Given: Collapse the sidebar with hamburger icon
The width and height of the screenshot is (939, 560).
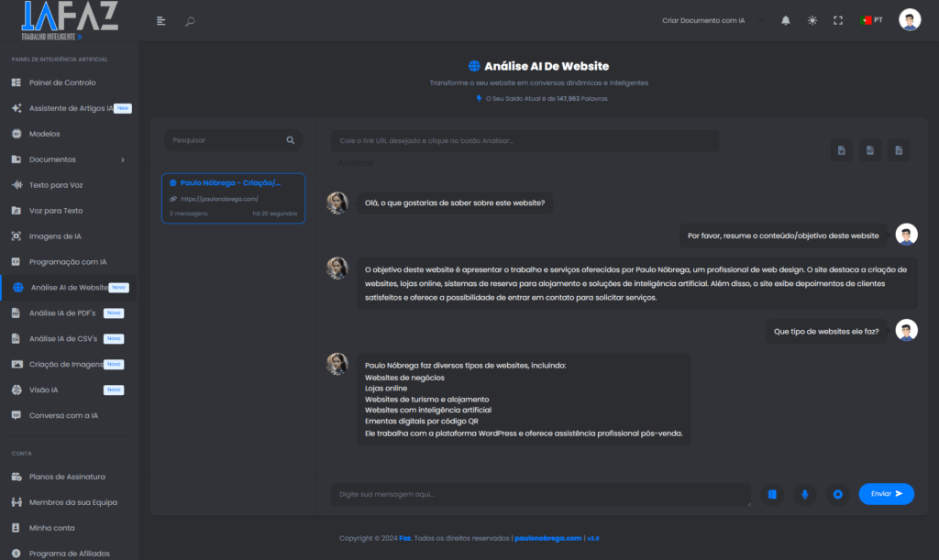Looking at the screenshot, I should click(161, 21).
